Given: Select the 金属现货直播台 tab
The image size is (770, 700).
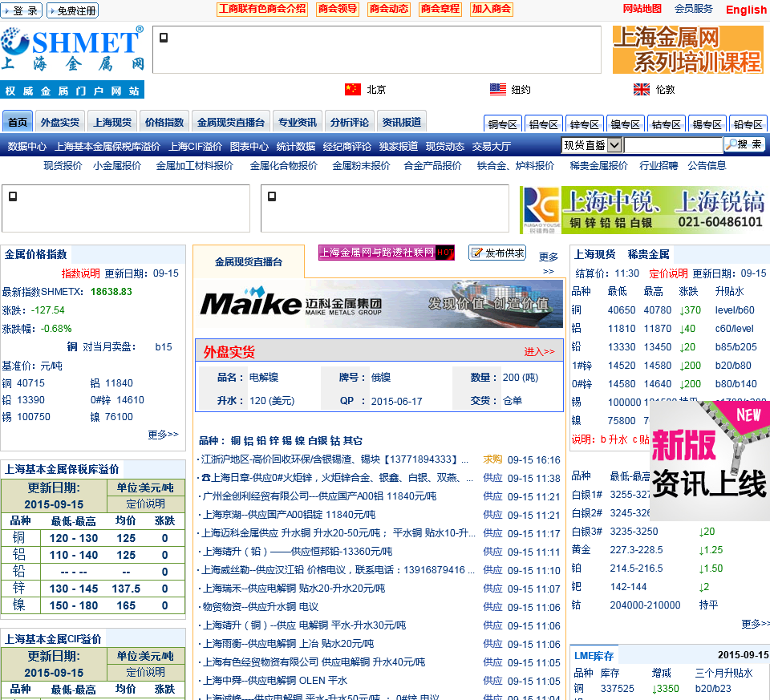Looking at the screenshot, I should [x=231, y=122].
